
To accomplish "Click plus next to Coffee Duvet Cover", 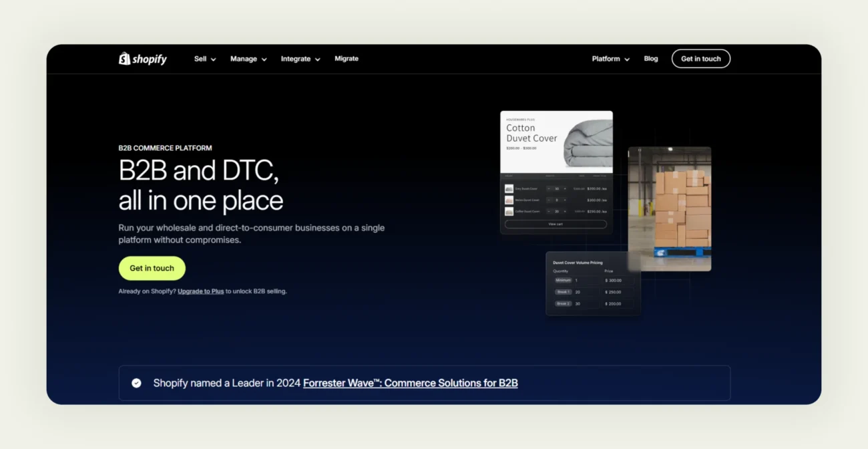I will coord(565,212).
